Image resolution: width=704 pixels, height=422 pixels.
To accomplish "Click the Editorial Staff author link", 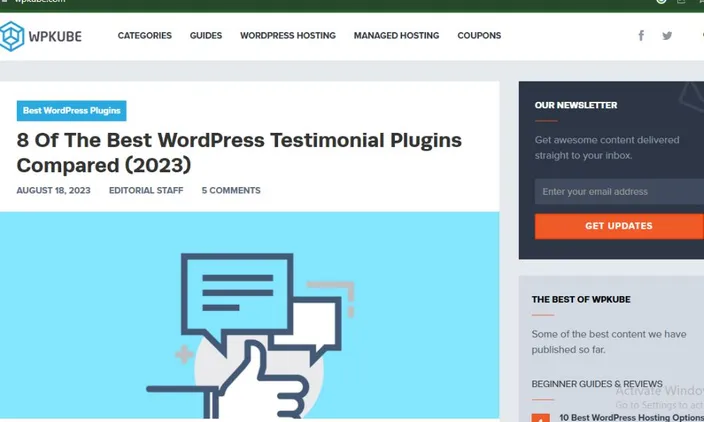I will tap(146, 190).
